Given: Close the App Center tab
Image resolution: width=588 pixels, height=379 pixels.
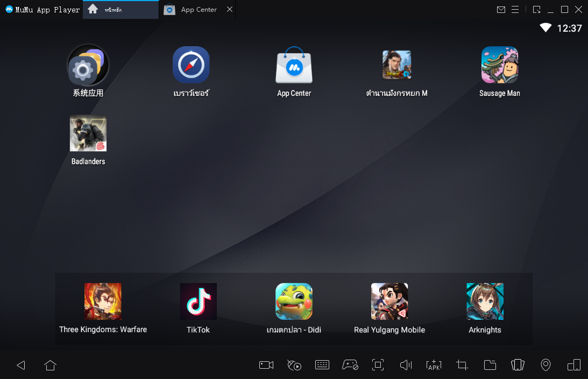Looking at the screenshot, I should [x=230, y=10].
